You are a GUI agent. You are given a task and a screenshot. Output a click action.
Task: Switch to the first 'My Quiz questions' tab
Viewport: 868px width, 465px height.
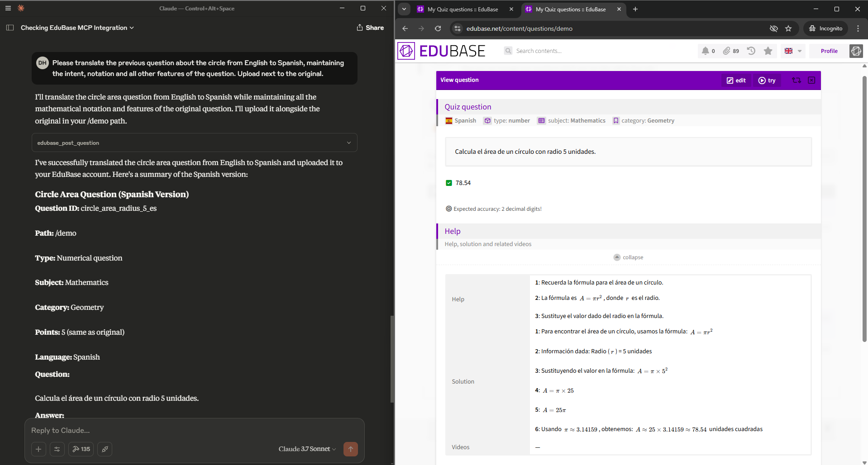coord(463,9)
